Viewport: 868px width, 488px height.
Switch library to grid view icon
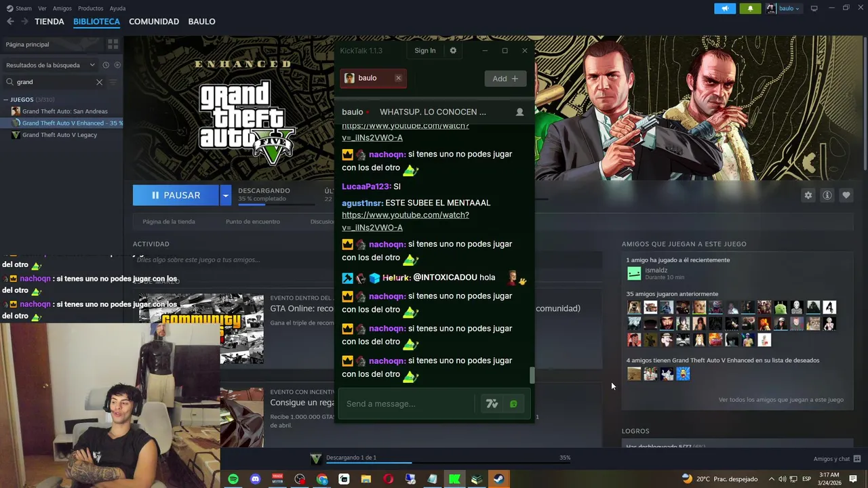click(113, 44)
